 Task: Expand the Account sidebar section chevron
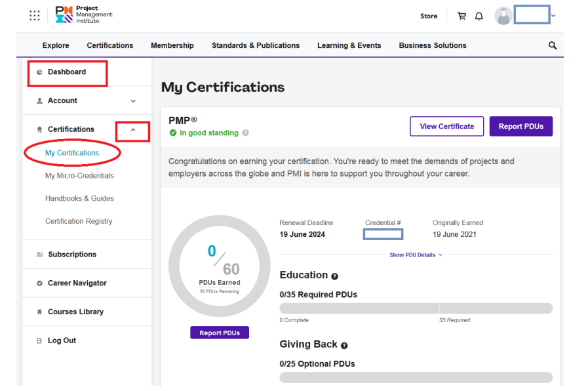(133, 101)
